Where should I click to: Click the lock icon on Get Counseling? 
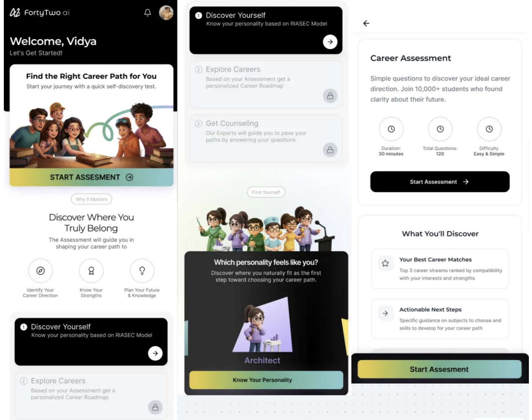[x=330, y=150]
